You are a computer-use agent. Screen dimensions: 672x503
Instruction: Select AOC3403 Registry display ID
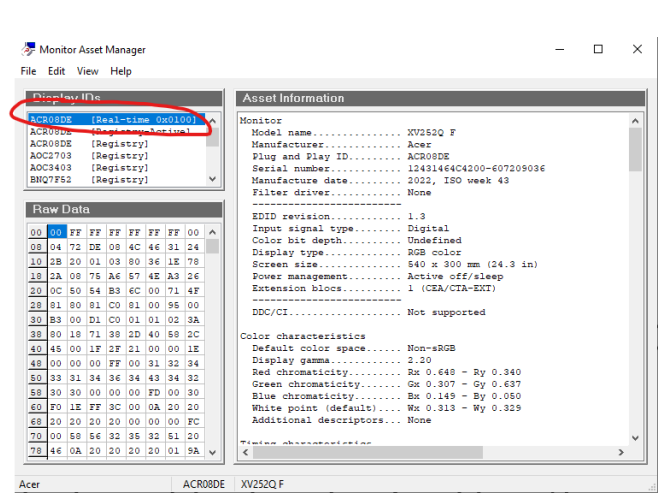click(x=117, y=168)
